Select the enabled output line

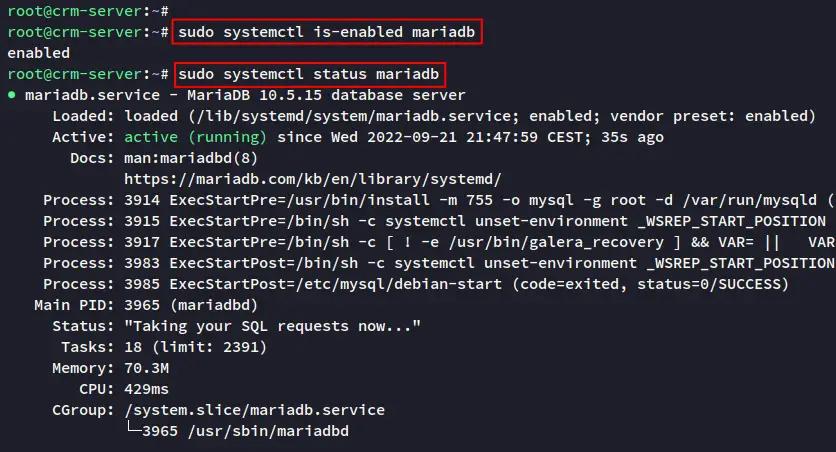tap(38, 53)
